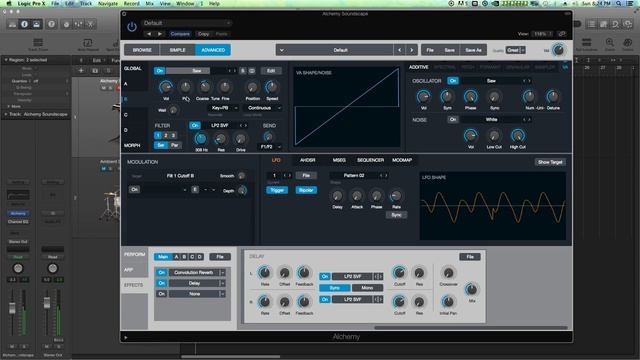Toggle the Alchemy plug-in power button

131,27
